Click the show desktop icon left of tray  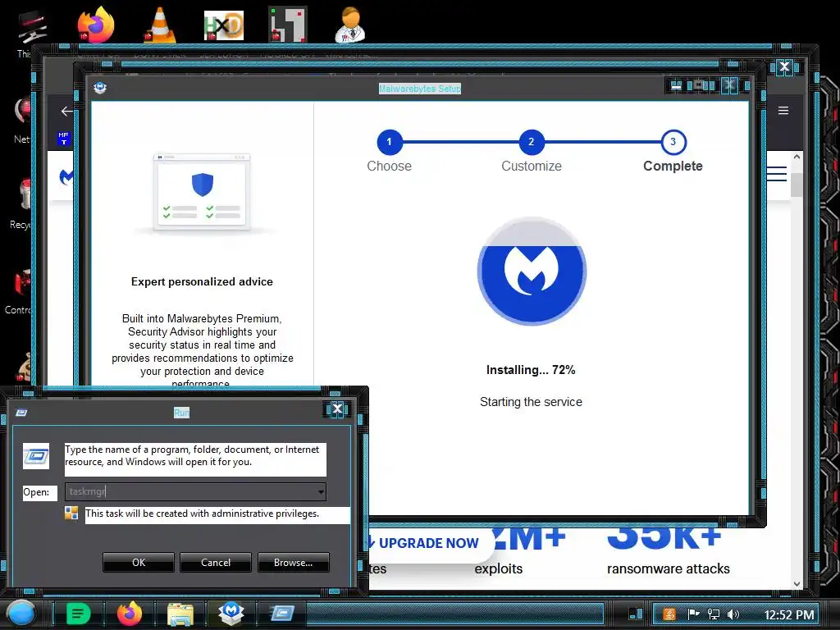coord(636,614)
